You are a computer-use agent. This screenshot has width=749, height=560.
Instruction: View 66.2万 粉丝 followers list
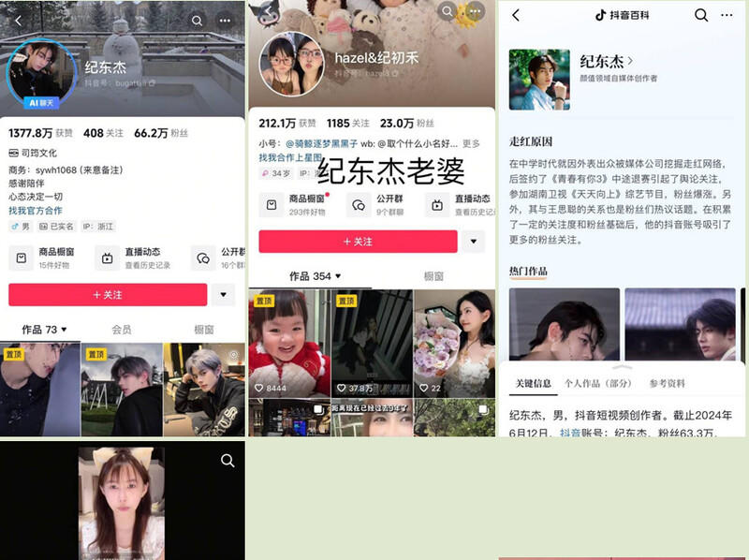coord(161,133)
